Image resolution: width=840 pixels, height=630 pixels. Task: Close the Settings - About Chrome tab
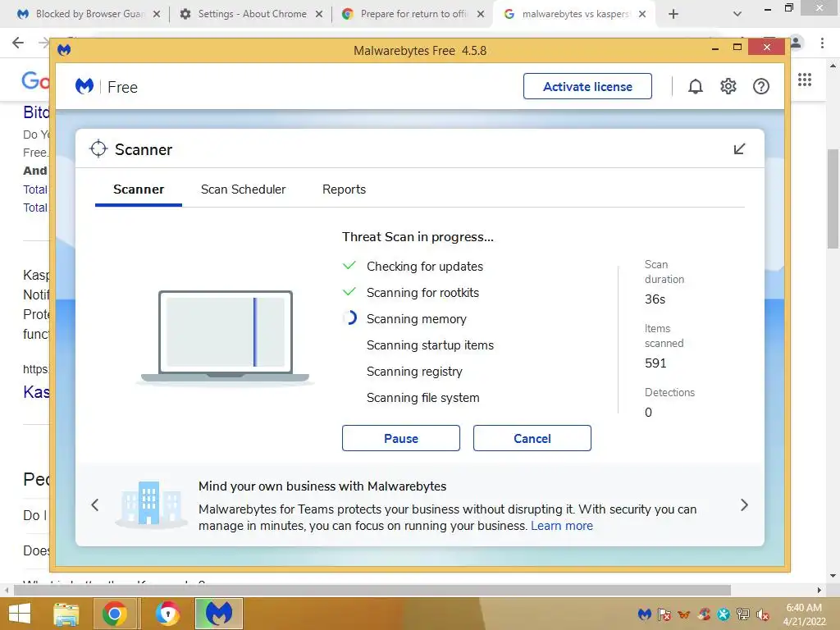coord(319,14)
